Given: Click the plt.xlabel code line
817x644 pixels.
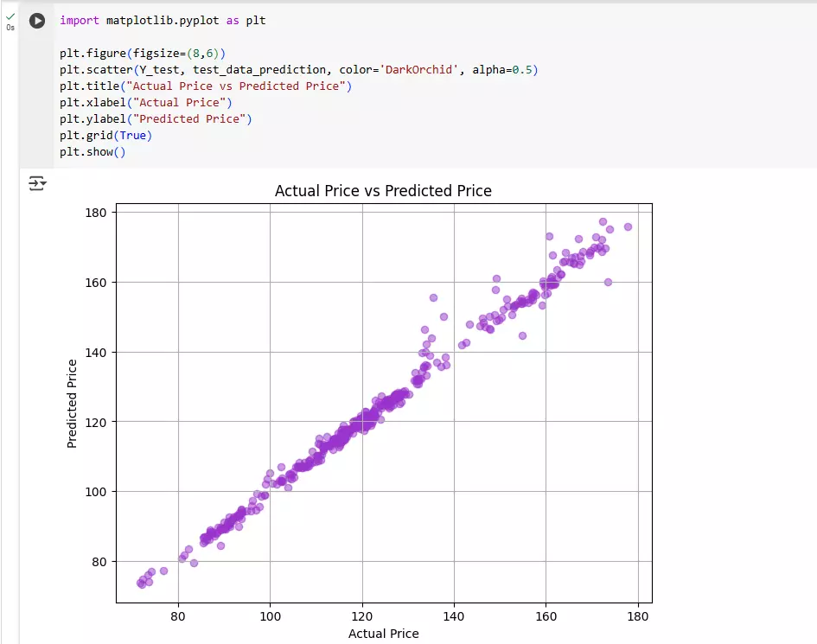Looking at the screenshot, I should coord(146,102).
